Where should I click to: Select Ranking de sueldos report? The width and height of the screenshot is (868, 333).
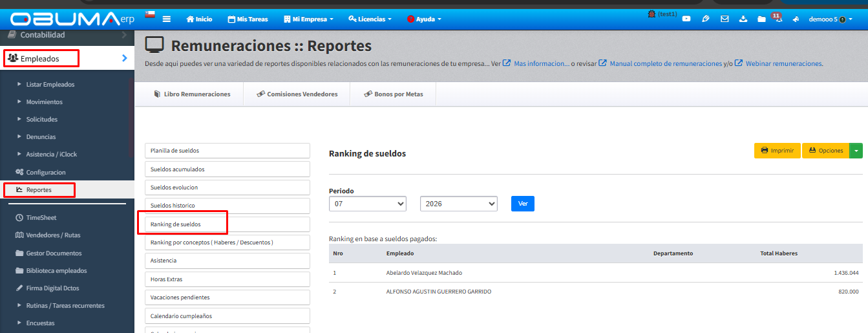point(228,224)
